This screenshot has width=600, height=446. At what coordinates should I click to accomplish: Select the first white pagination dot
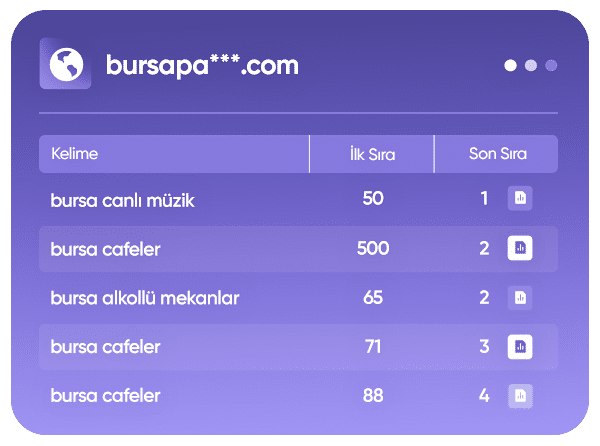coord(511,66)
